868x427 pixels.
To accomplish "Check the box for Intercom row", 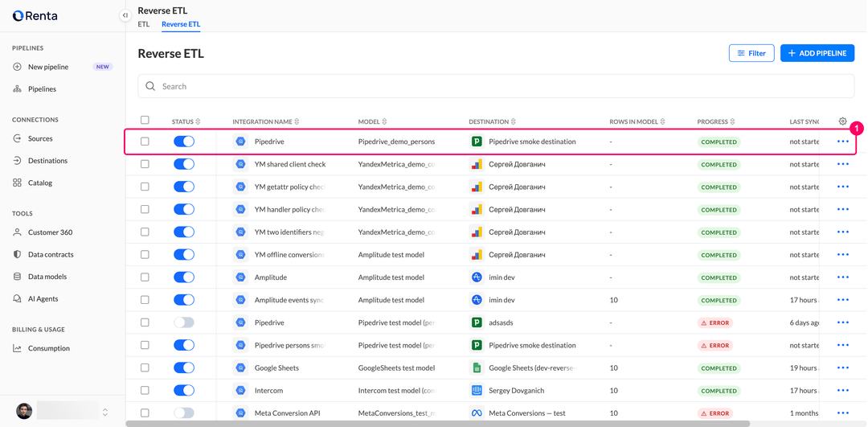I will [145, 391].
